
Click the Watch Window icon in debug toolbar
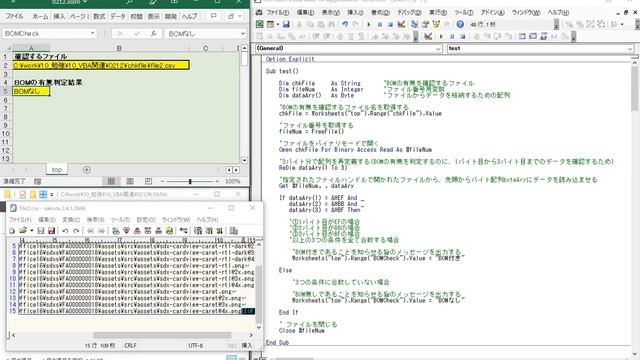coord(543,36)
